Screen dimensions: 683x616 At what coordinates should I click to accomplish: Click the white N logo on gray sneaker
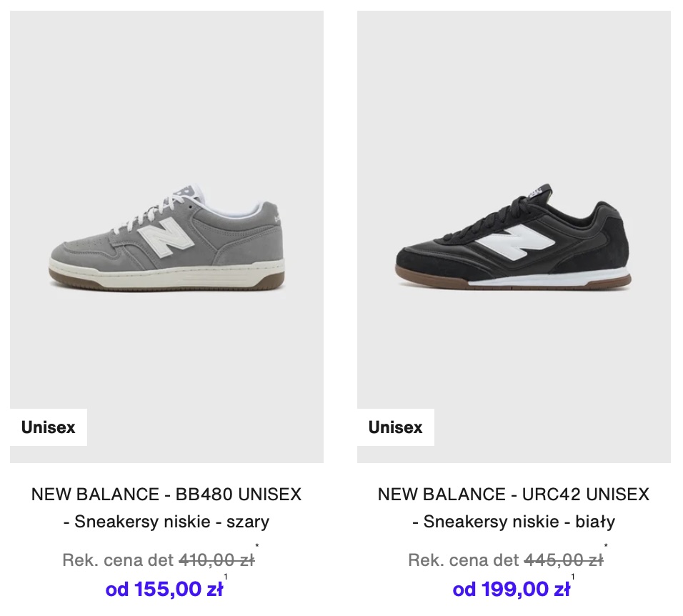click(x=166, y=239)
